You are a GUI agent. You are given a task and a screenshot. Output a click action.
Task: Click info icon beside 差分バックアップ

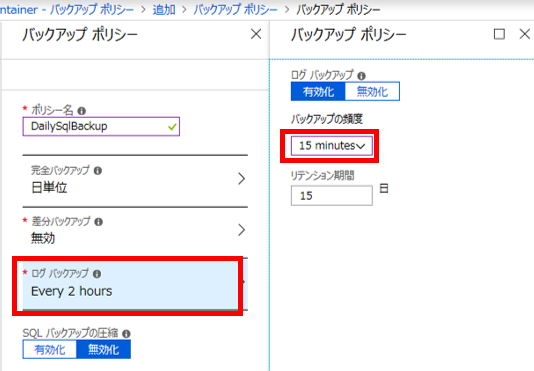tap(98, 222)
